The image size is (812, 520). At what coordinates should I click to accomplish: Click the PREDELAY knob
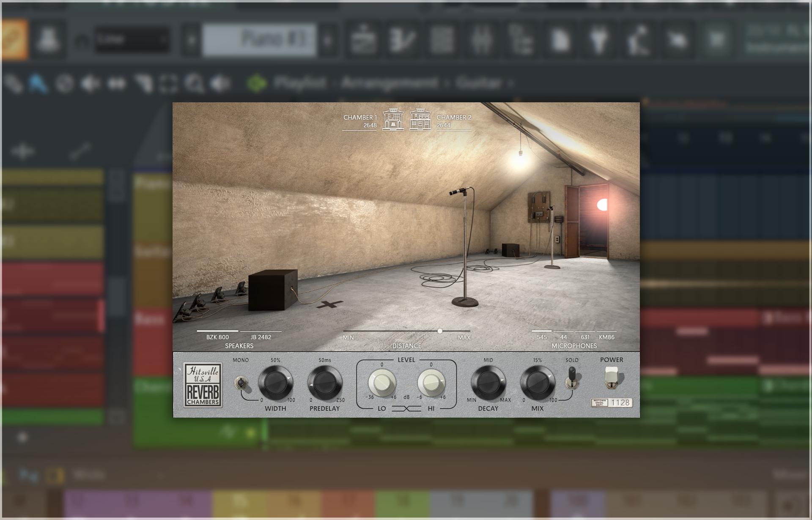[x=324, y=383]
